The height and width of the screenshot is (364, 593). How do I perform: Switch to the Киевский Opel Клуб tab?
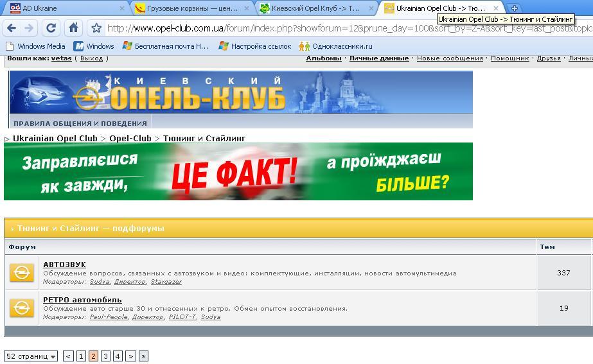coord(316,8)
